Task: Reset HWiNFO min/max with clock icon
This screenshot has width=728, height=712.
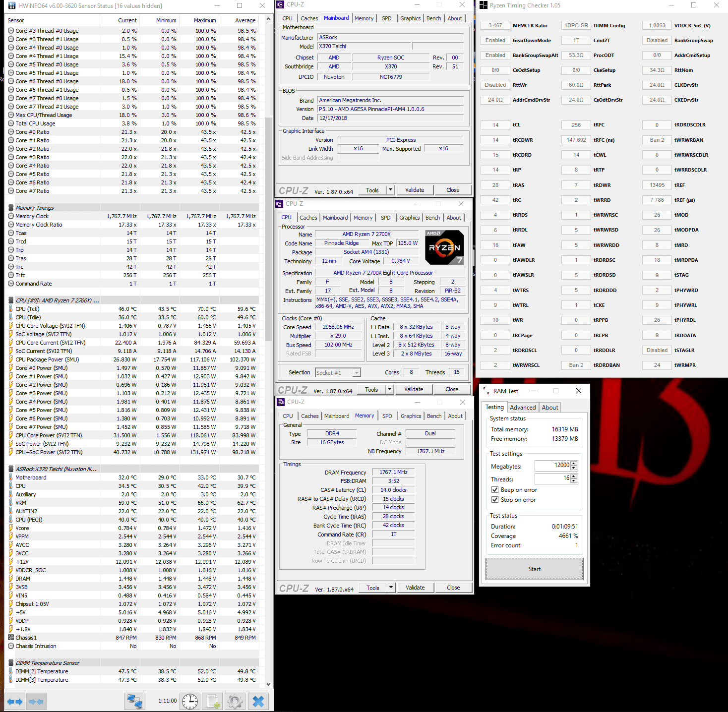Action: click(x=190, y=701)
